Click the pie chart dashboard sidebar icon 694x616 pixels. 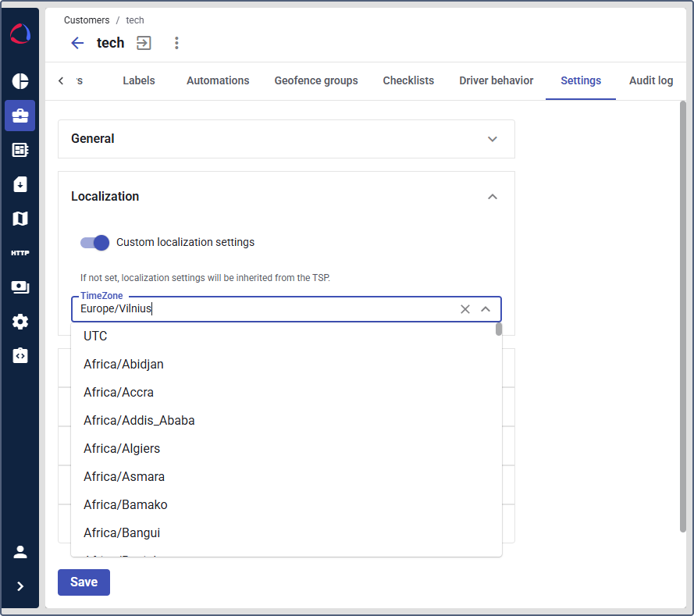click(x=20, y=81)
